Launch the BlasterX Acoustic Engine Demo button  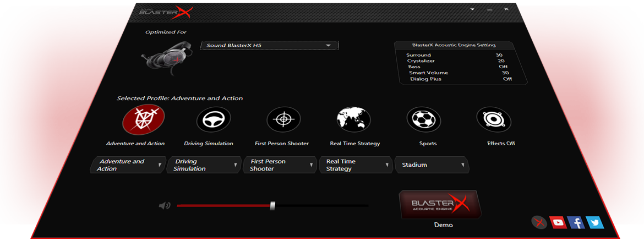[440, 205]
